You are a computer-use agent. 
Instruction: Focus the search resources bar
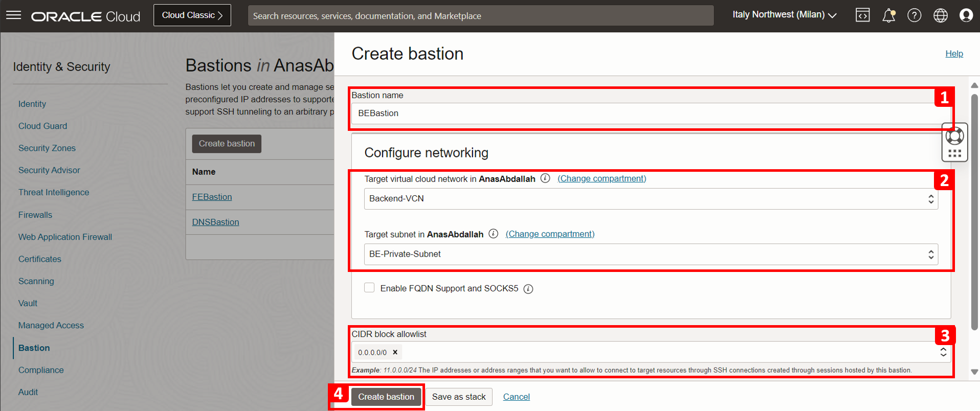pos(481,15)
